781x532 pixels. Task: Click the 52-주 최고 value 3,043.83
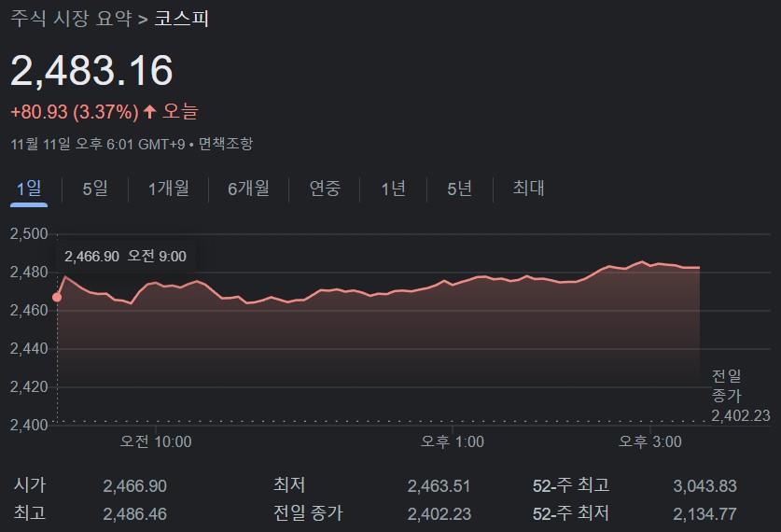[704, 486]
